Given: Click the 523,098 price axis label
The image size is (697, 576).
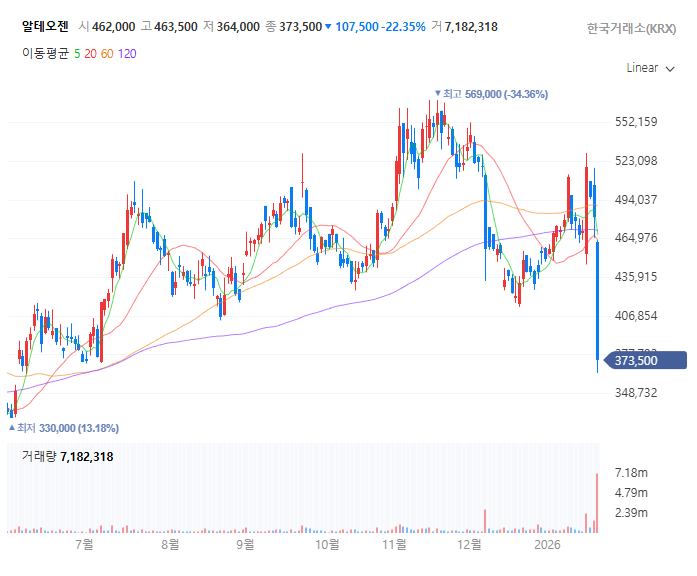Looking at the screenshot, I should pos(636,160).
